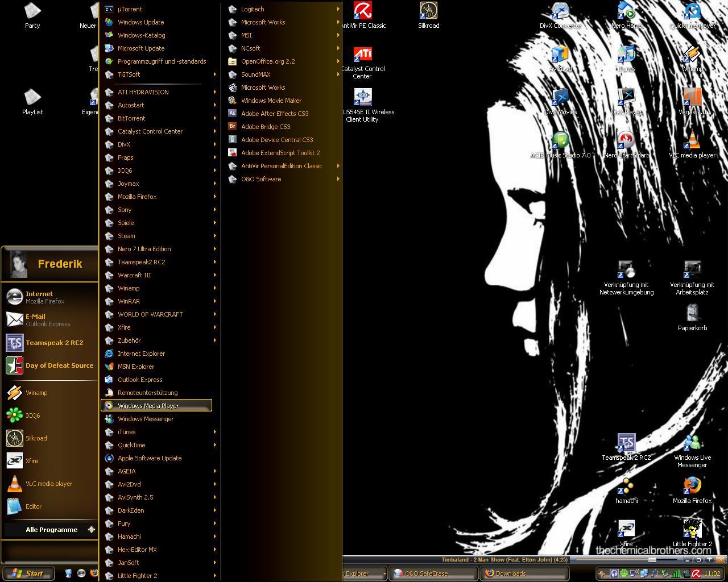Launch the Little Fighter 2 desktop icon
This screenshot has width=728, height=582.
pyautogui.click(x=692, y=530)
